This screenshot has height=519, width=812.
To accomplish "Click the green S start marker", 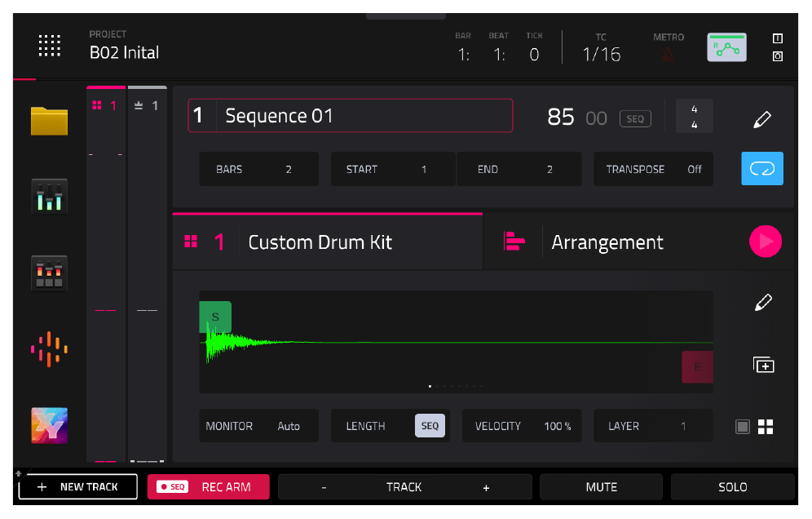I will 215,317.
